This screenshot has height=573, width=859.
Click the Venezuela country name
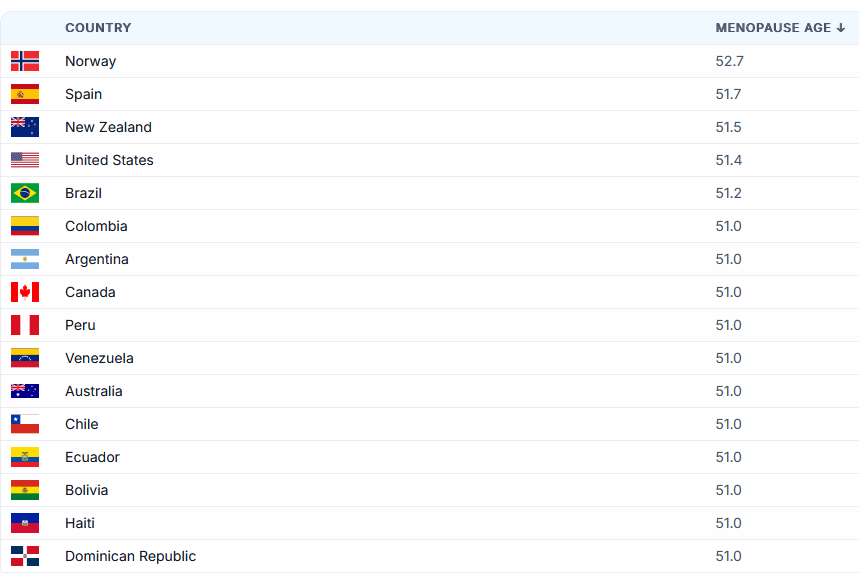99,358
